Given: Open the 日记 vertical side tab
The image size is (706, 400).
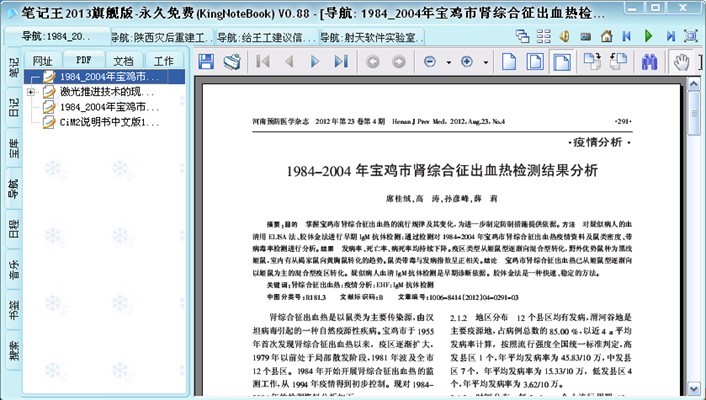Looking at the screenshot, I should [13, 107].
